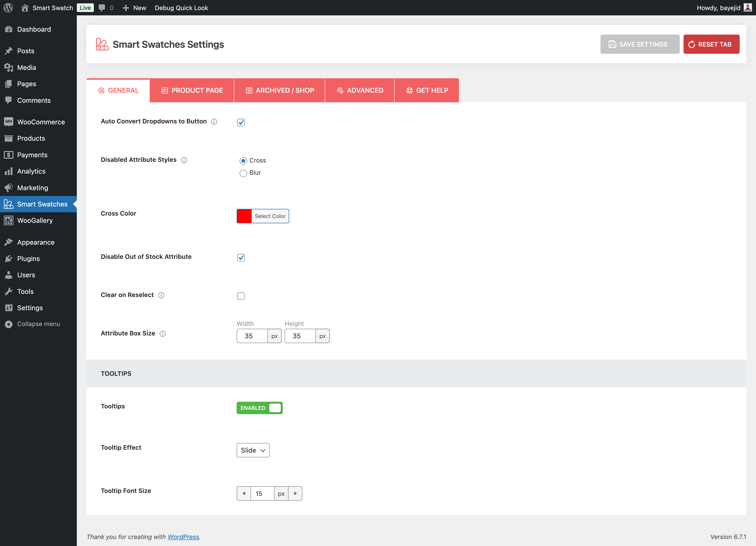Switch to the General tab

coord(118,90)
